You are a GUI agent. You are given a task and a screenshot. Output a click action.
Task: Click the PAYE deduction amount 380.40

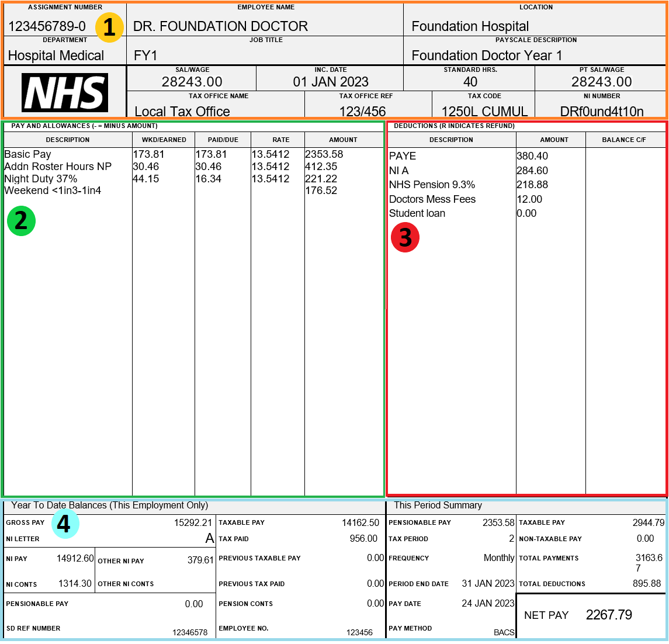coord(532,156)
